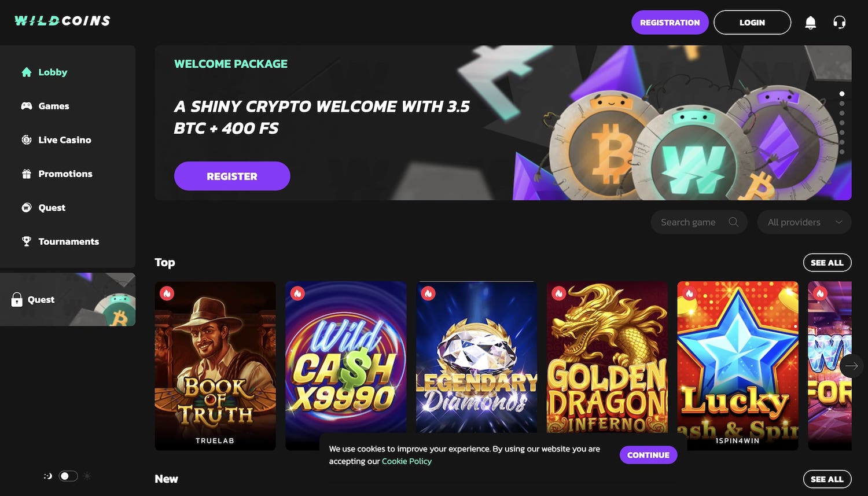
Task: Open the All providers dropdown
Action: coord(804,222)
